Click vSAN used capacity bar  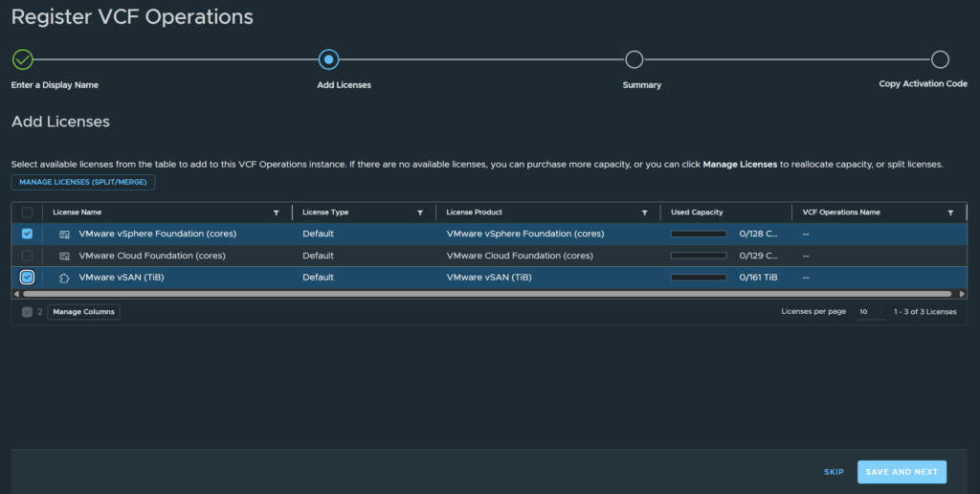(x=699, y=278)
